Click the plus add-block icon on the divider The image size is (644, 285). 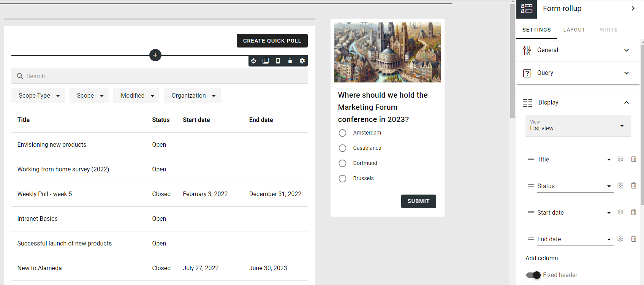tap(155, 55)
